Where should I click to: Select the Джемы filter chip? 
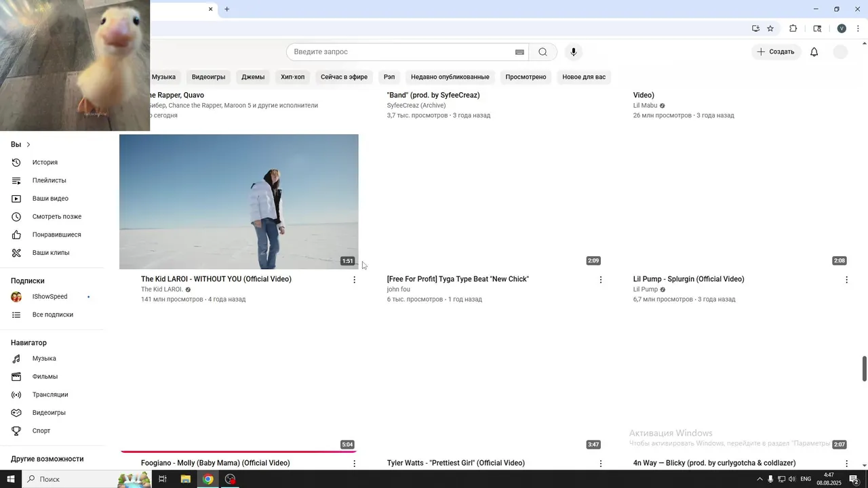click(x=253, y=77)
